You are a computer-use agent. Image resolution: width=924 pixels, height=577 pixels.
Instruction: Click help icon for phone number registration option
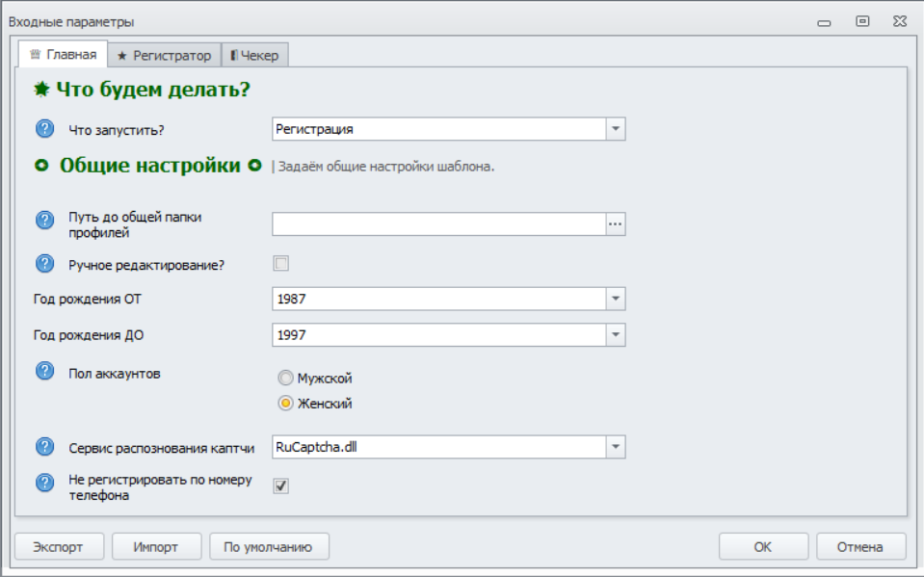(x=44, y=484)
